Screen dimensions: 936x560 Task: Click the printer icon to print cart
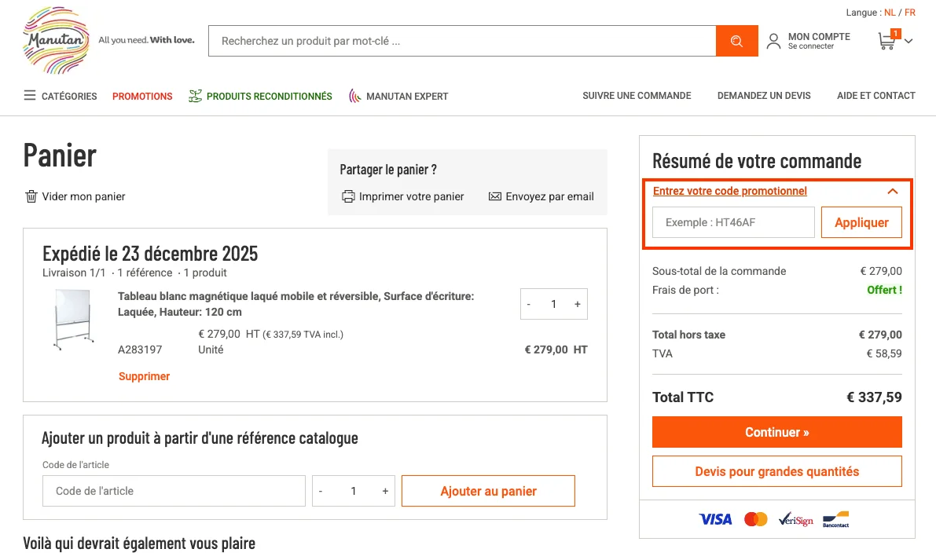348,196
